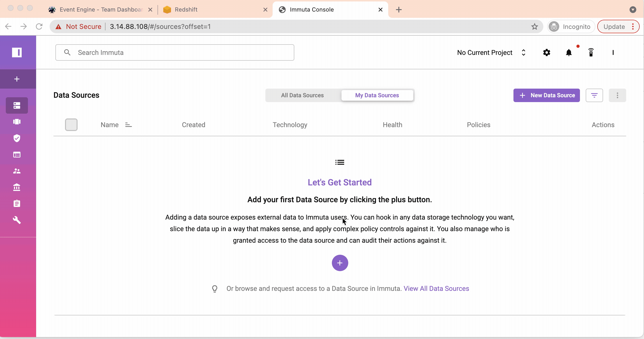Viewport: 644px width, 339px height.
Task: Click the browser address bar URL
Action: point(160,26)
